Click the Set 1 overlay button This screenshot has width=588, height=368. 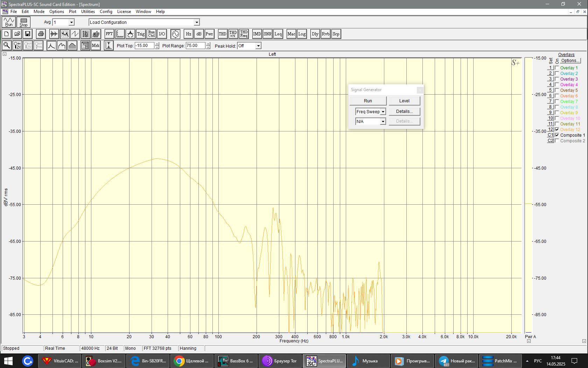551,68
